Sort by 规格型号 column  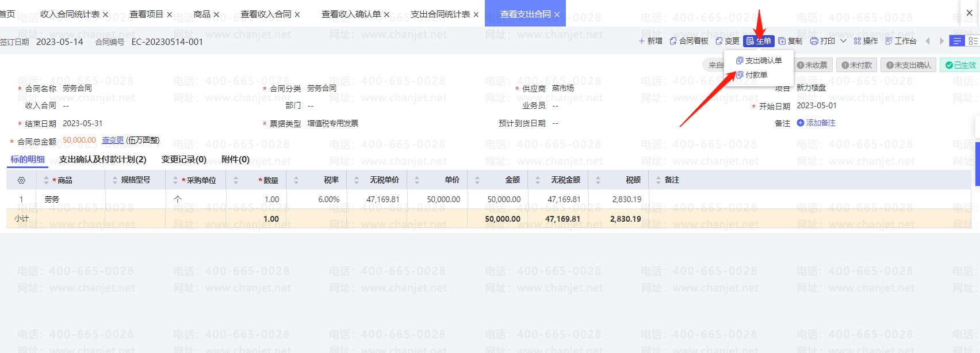coord(115,180)
